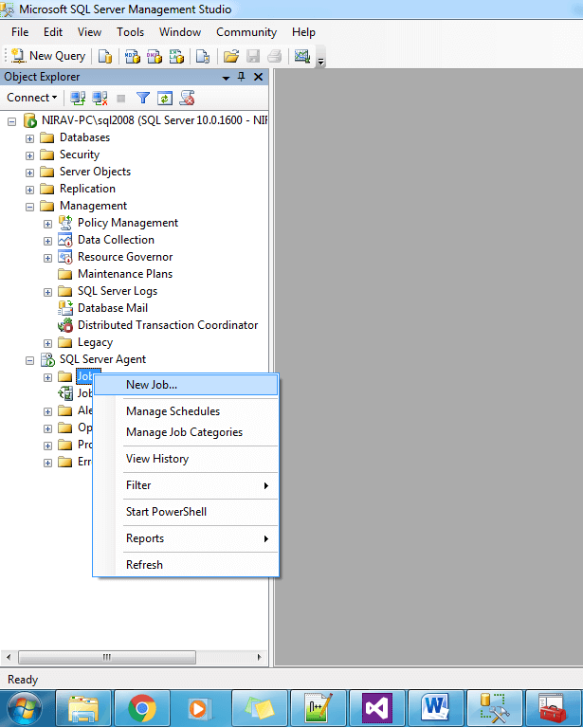The height and width of the screenshot is (728, 583).
Task: Expand the Databases folder
Action: (29, 138)
